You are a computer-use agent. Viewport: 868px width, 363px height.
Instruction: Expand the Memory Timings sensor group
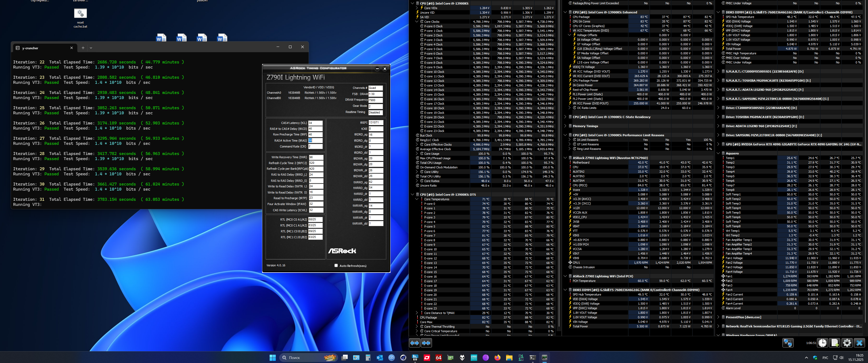coord(565,126)
